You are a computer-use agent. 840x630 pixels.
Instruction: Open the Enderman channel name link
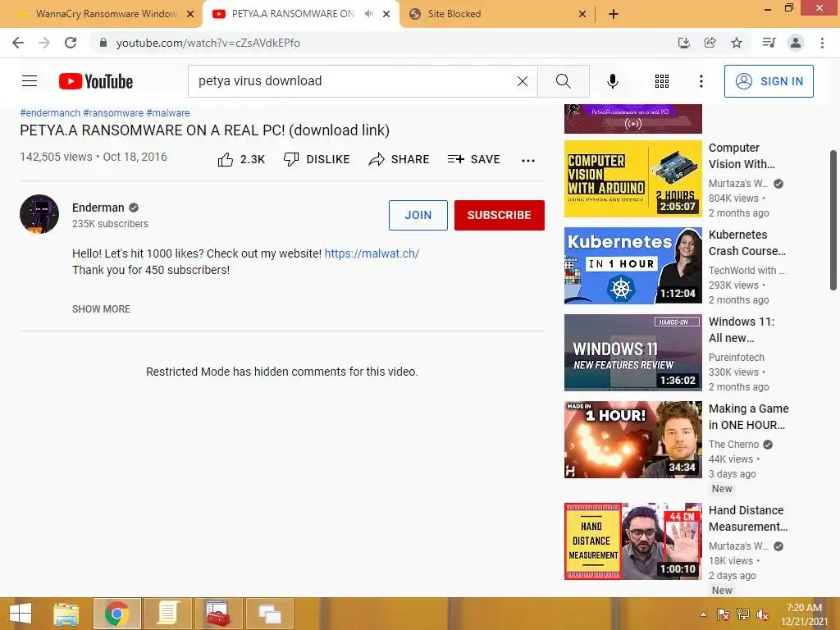coord(98,208)
